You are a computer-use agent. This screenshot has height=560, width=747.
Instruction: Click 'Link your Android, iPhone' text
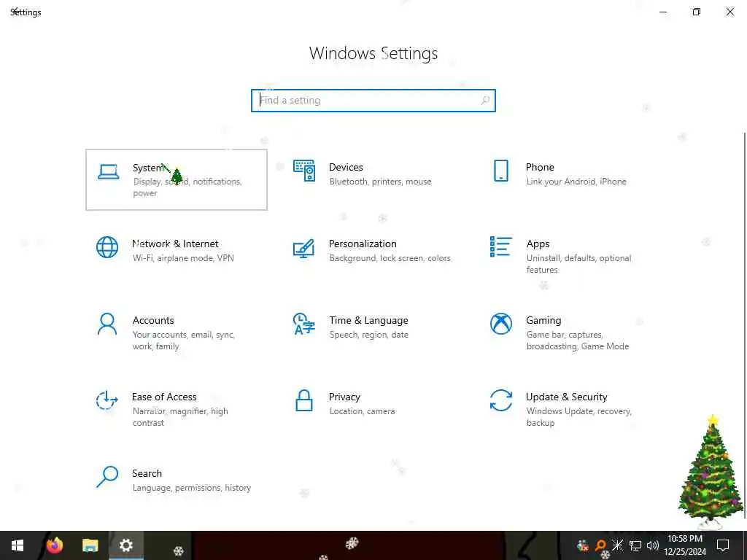tap(576, 182)
